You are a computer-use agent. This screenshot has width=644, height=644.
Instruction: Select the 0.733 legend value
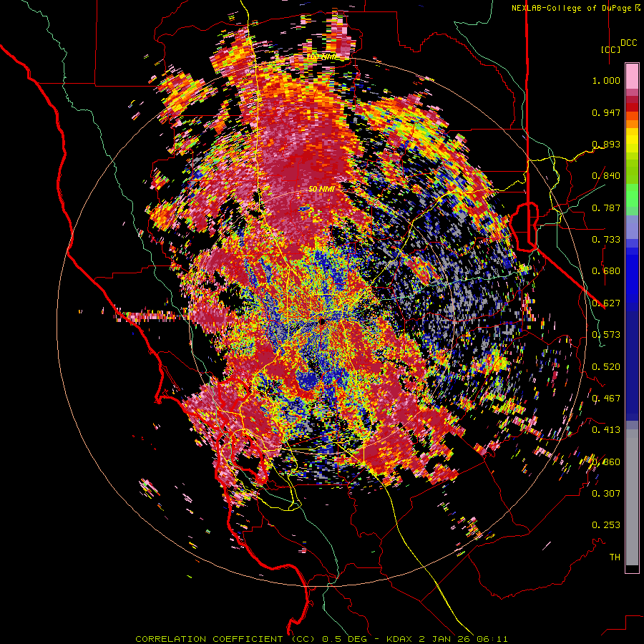[x=606, y=240]
